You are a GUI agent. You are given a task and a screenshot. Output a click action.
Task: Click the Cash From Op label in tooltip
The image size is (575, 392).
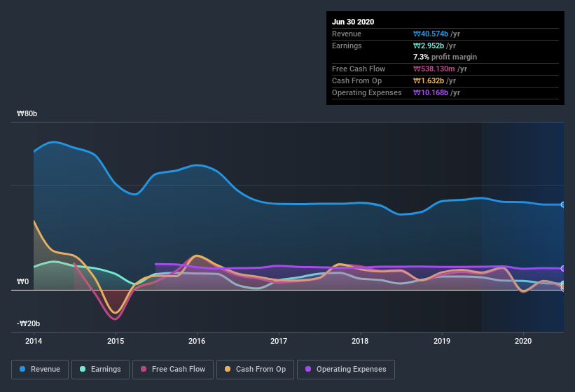pos(356,80)
